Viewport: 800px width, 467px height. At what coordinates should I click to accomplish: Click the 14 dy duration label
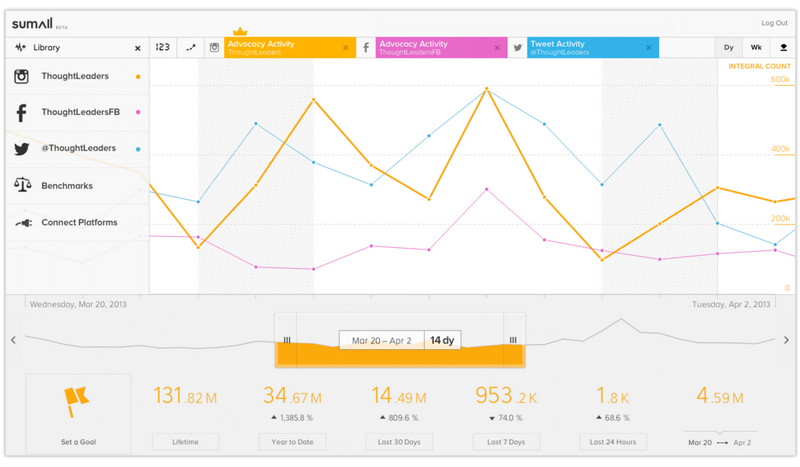(442, 340)
